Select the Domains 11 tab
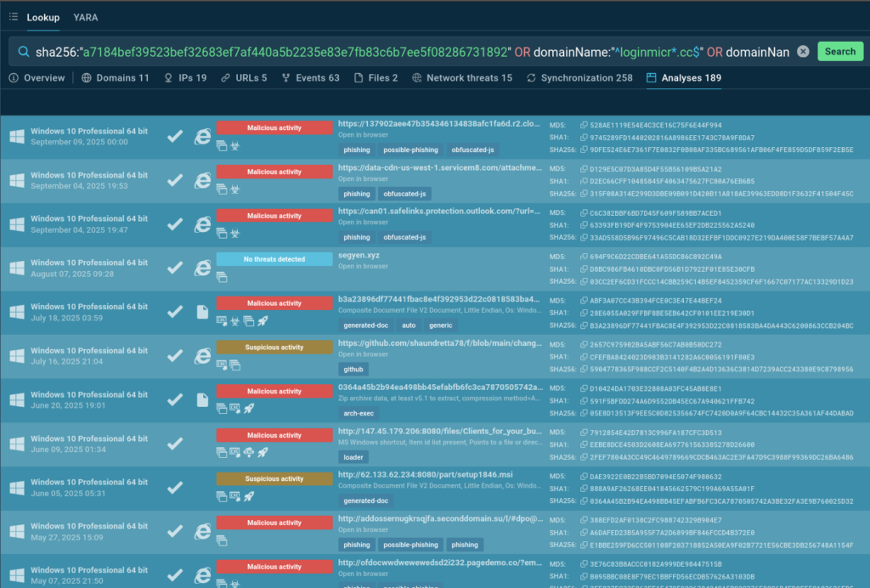The height and width of the screenshot is (588, 870). coord(116,78)
